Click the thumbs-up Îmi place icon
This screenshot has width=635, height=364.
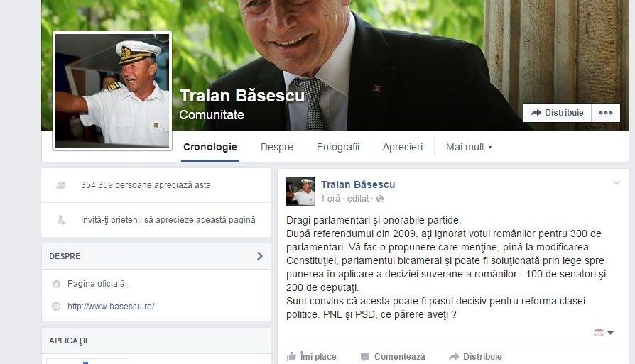(x=292, y=357)
